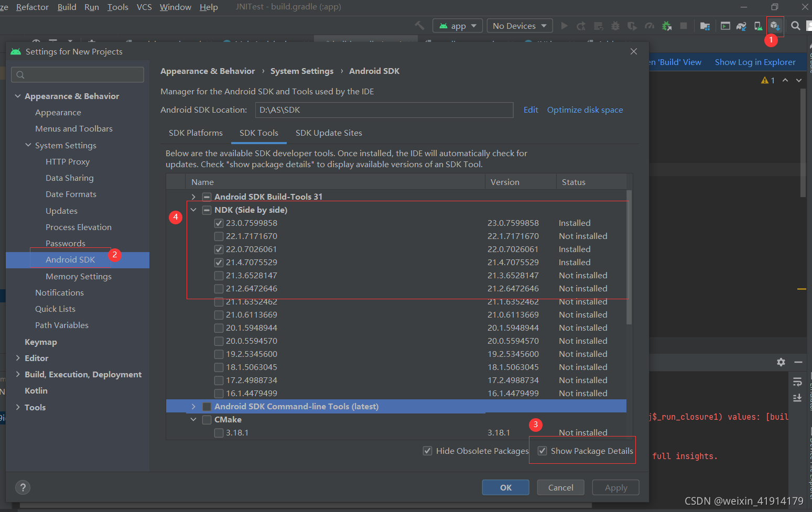Click the Stop square icon
This screenshot has height=512, width=812.
(x=684, y=26)
